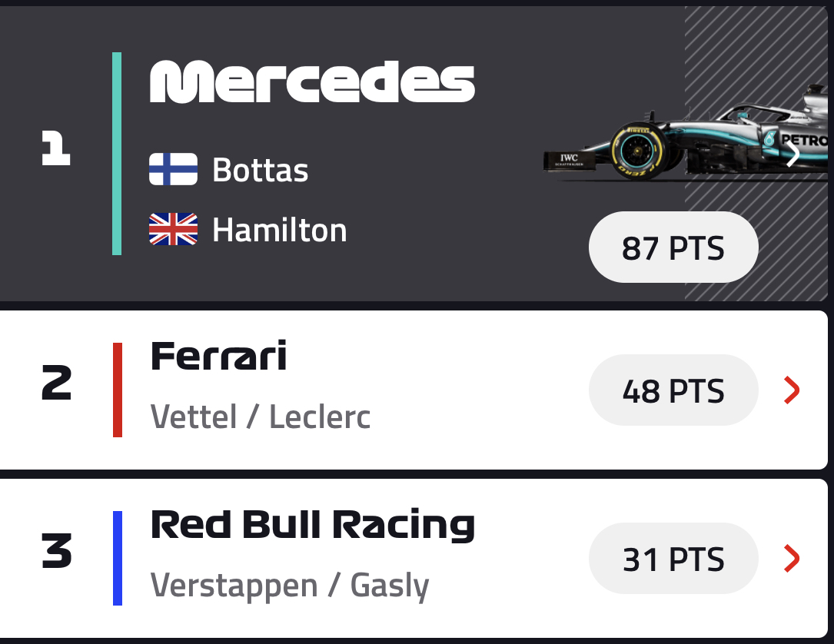Select driver Bottas
This screenshot has width=834, height=644.
(260, 170)
